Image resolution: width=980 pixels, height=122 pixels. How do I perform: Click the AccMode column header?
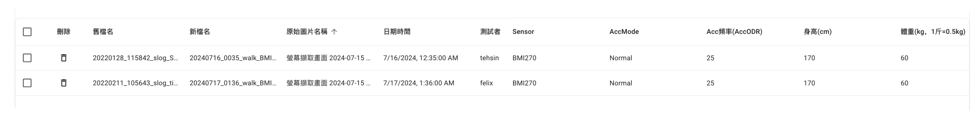pyautogui.click(x=624, y=32)
